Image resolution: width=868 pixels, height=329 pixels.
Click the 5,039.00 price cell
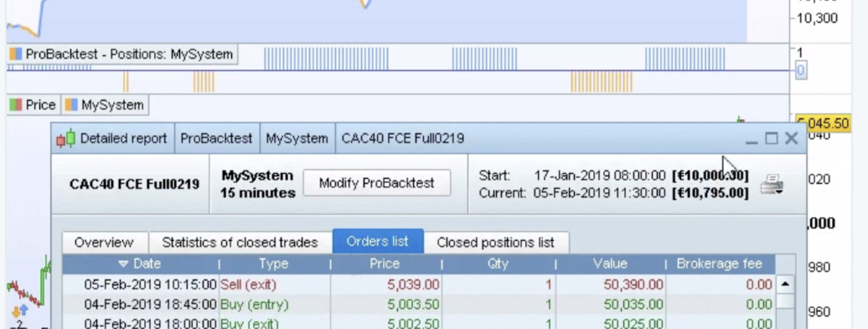pos(413,285)
